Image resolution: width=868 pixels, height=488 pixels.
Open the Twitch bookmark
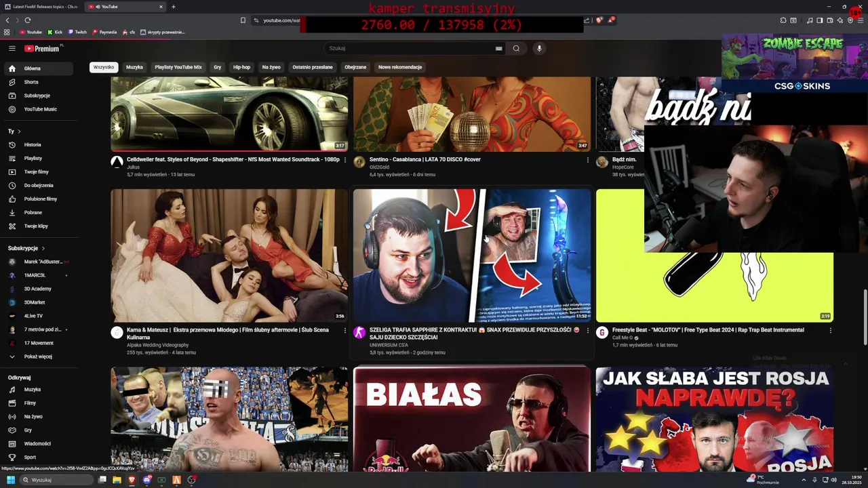(77, 32)
